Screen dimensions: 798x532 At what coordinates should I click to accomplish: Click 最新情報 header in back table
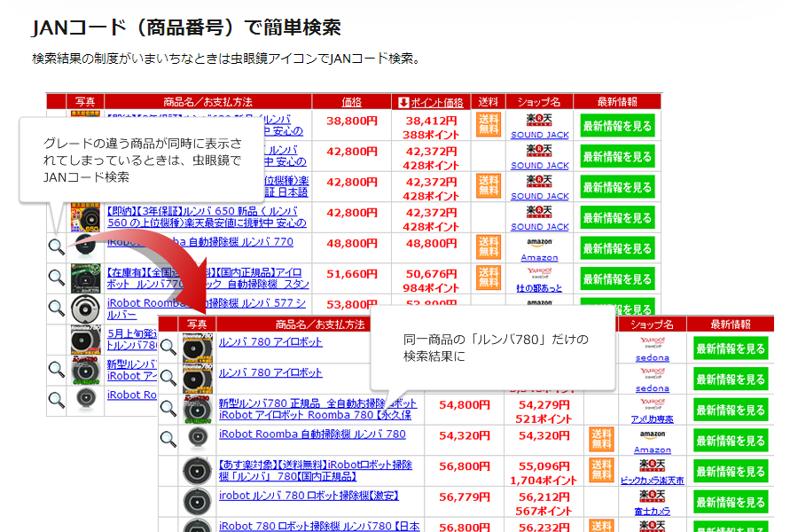pos(617,102)
